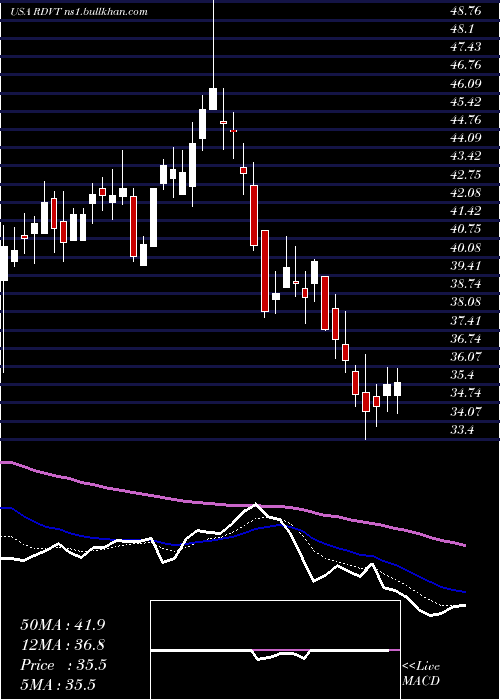Select the 40.75 price axis label
Viewport: 500px width, 700px height.
(465, 229)
